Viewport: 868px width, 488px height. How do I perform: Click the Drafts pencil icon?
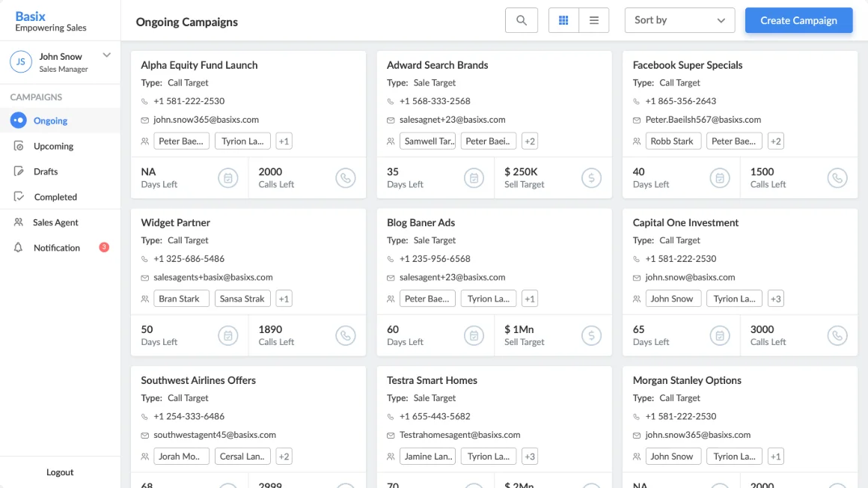pyautogui.click(x=18, y=171)
